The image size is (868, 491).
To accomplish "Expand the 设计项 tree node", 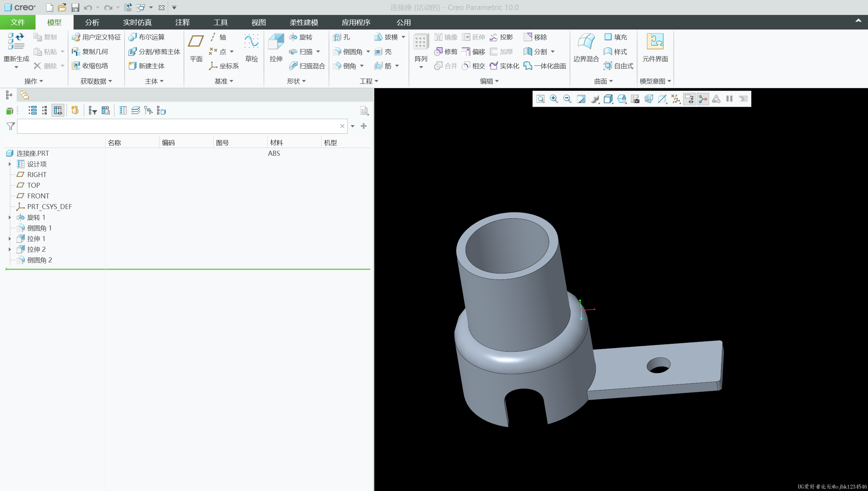I will tap(10, 164).
